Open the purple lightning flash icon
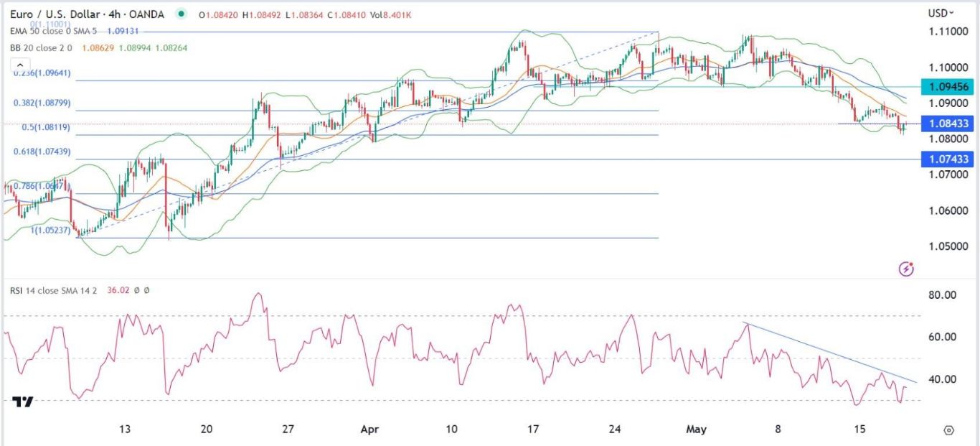This screenshot has width=980, height=446. (x=906, y=269)
